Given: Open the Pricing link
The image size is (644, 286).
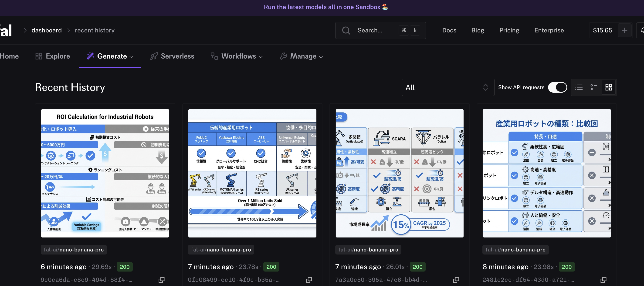Looking at the screenshot, I should coord(509,30).
